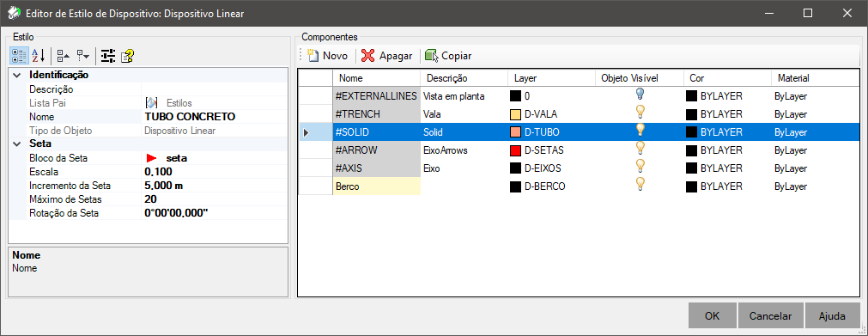This screenshot has height=336, width=868.
Task: Click layer swatch for D-BERCO
Action: pyautogui.click(x=515, y=186)
